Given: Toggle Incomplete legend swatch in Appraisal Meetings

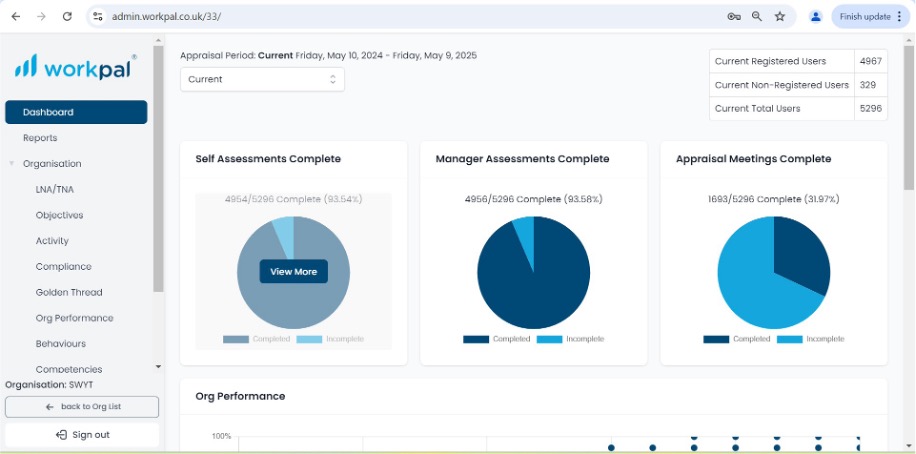Looking at the screenshot, I should (x=789, y=339).
